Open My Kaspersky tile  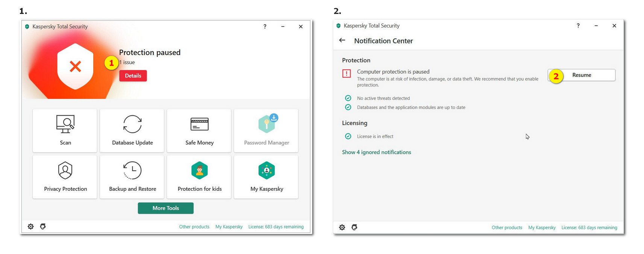(266, 177)
